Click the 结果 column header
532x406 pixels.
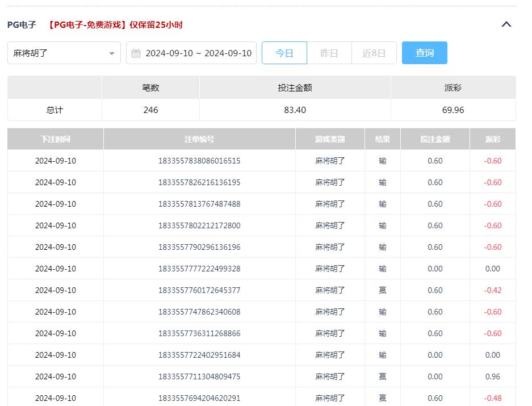(x=383, y=139)
